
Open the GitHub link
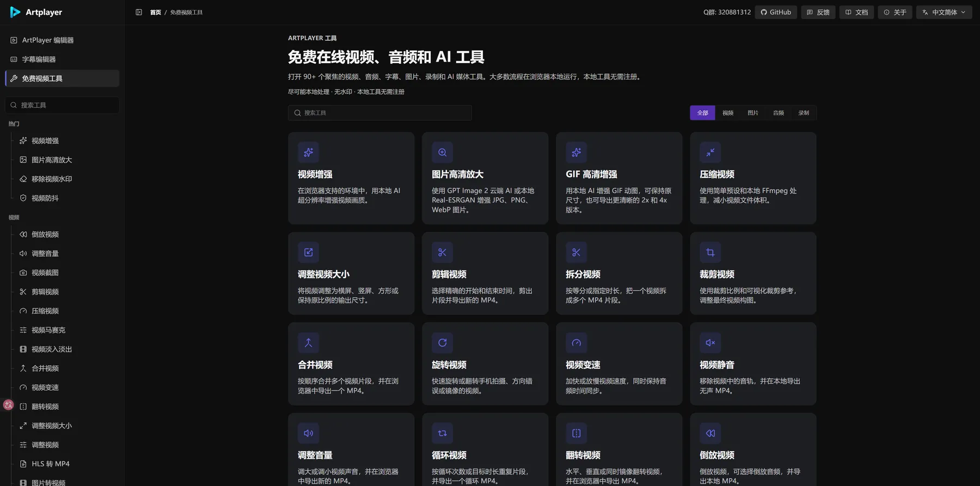point(776,12)
